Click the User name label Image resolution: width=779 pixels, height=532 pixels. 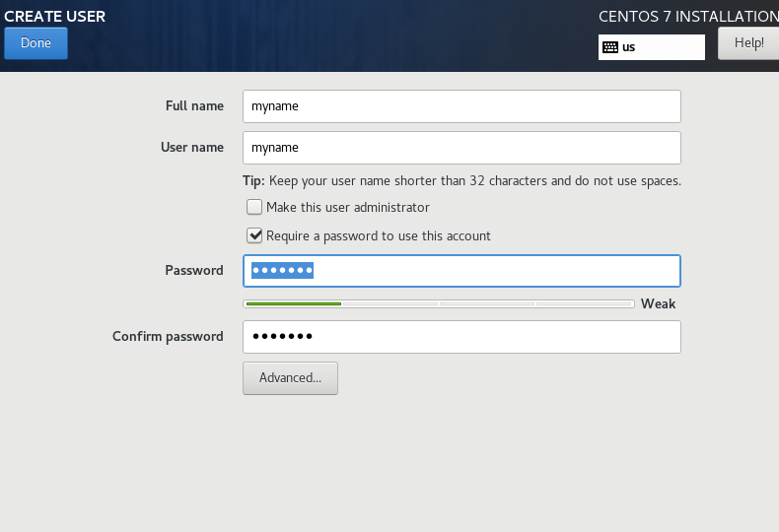192,148
